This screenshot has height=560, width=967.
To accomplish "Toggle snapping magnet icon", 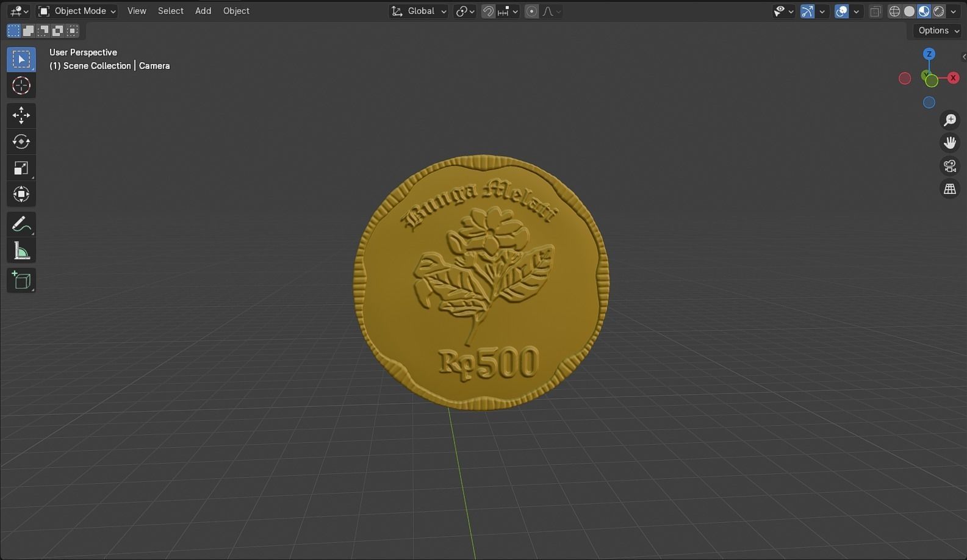I will point(488,11).
